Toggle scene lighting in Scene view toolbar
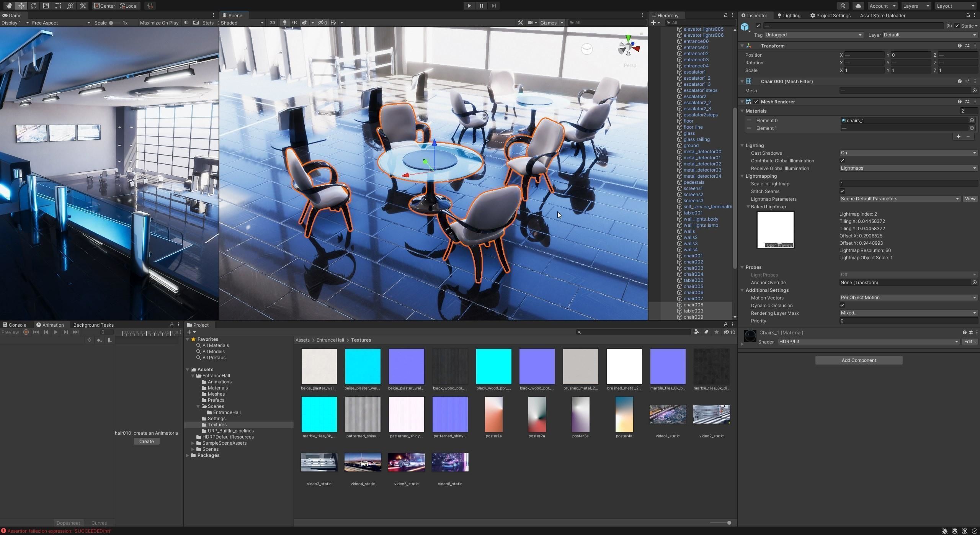The image size is (980, 535). [x=285, y=23]
